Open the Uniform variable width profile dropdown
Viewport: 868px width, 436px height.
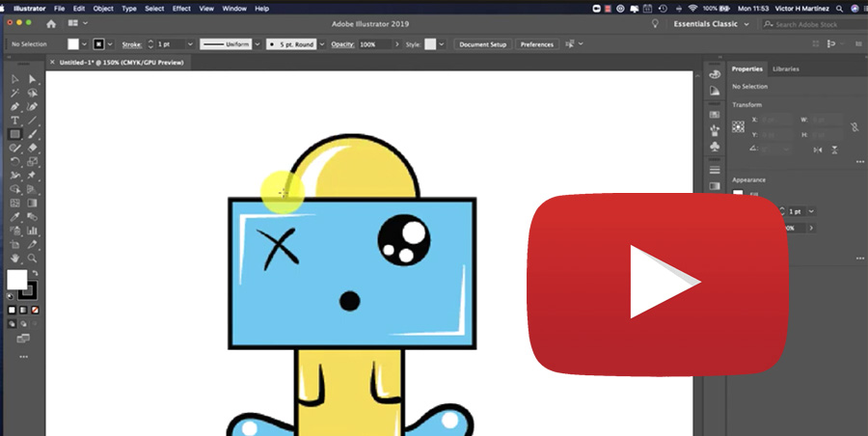(257, 44)
